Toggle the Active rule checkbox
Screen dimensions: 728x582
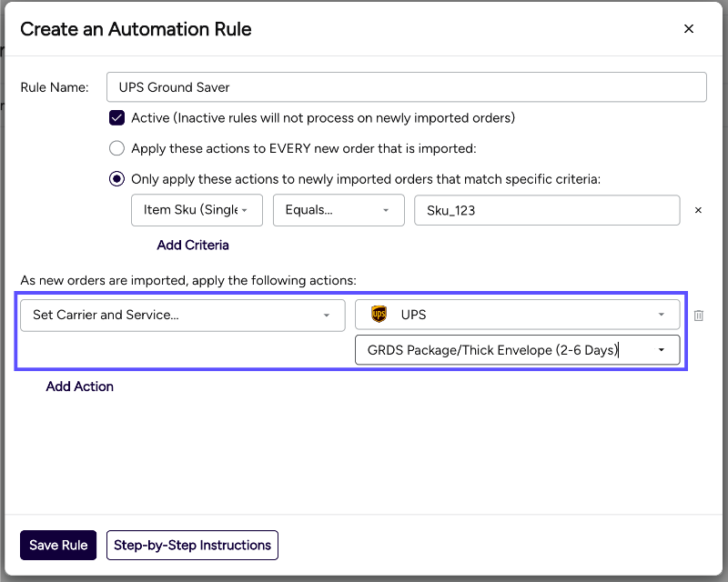click(116, 117)
